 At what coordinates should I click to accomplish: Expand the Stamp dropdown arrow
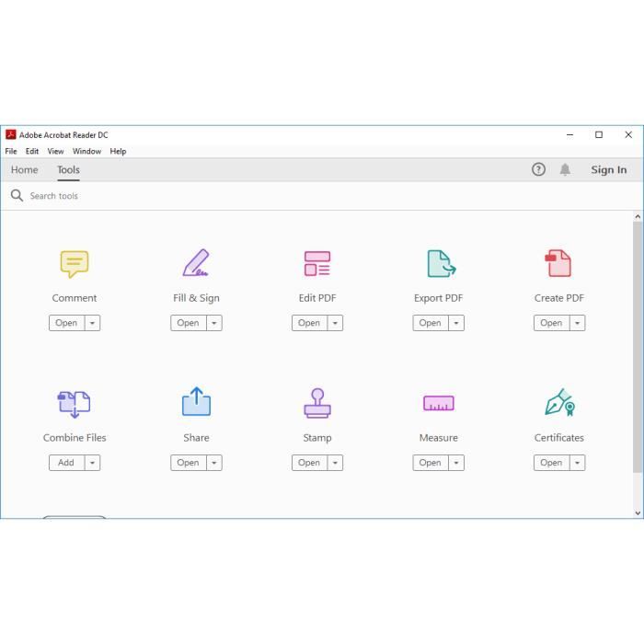point(335,463)
